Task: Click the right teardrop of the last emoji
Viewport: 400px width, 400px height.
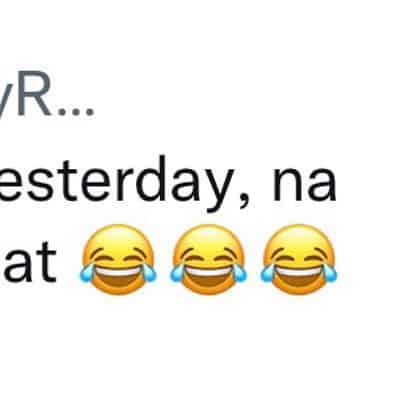Action: coord(331,273)
